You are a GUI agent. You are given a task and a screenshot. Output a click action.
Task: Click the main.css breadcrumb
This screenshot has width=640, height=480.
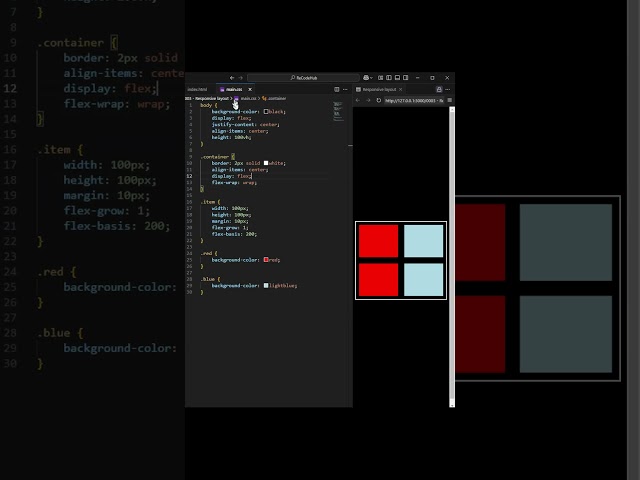(245, 98)
